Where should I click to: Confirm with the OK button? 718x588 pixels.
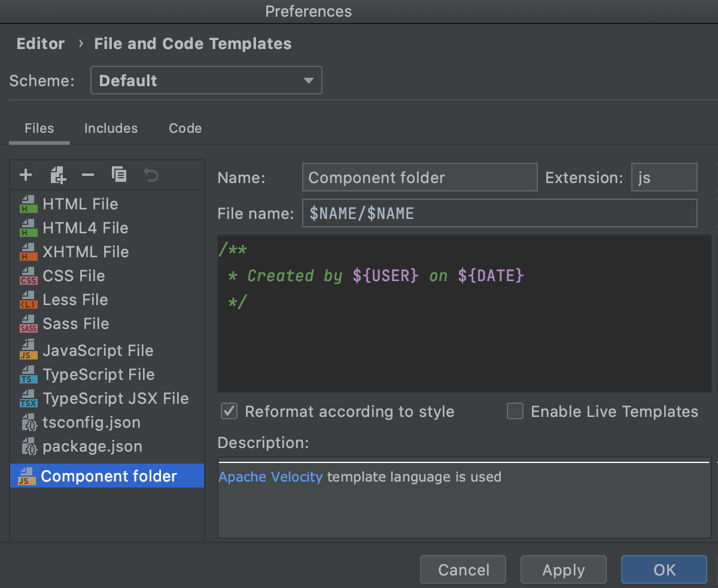click(x=664, y=570)
